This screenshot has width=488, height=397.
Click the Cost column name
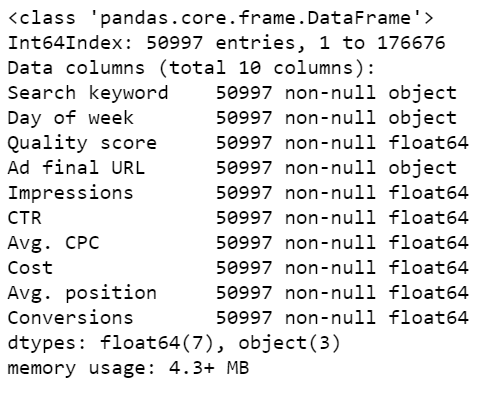coord(30,268)
